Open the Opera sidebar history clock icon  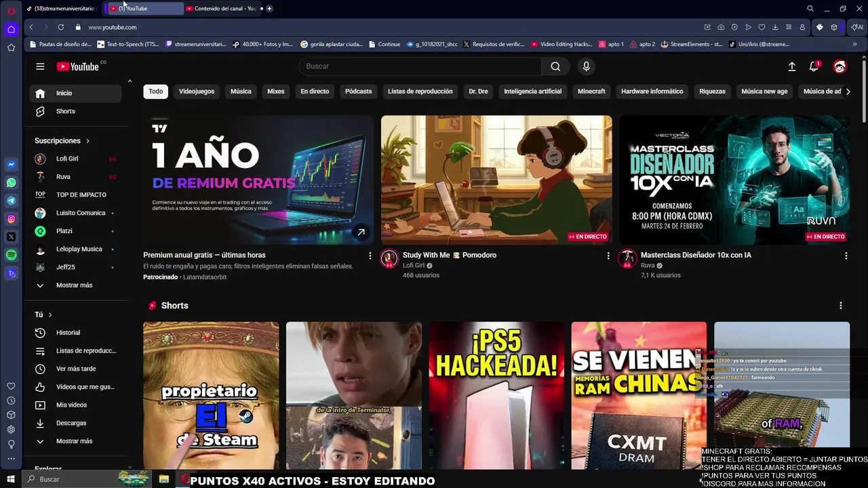tap(12, 401)
